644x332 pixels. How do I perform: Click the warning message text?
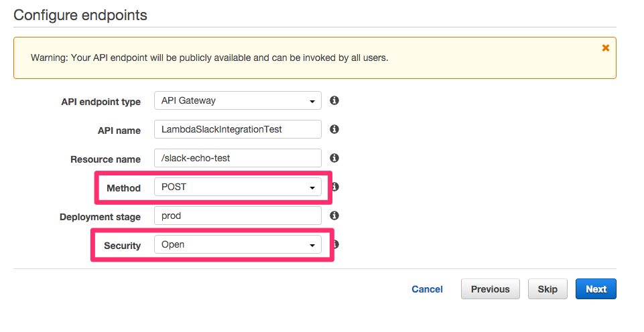tap(209, 58)
